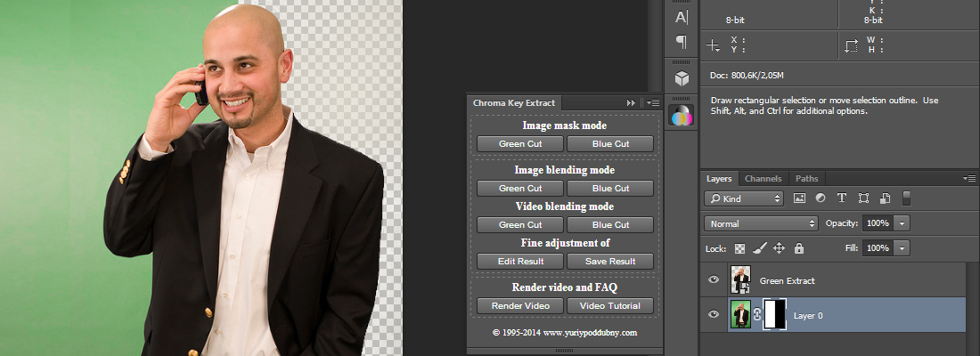Click the Opacity 100% value field
The width and height of the screenshot is (980, 356).
click(x=878, y=223)
